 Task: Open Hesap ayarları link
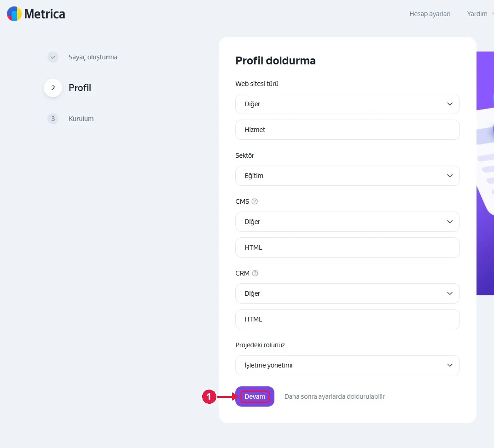[x=430, y=14]
